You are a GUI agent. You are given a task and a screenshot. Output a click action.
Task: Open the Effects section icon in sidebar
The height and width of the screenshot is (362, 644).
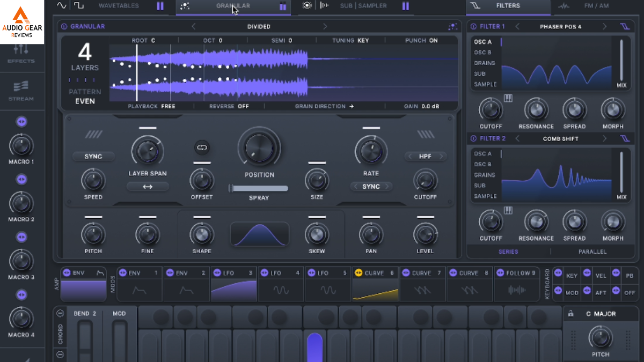click(x=20, y=49)
